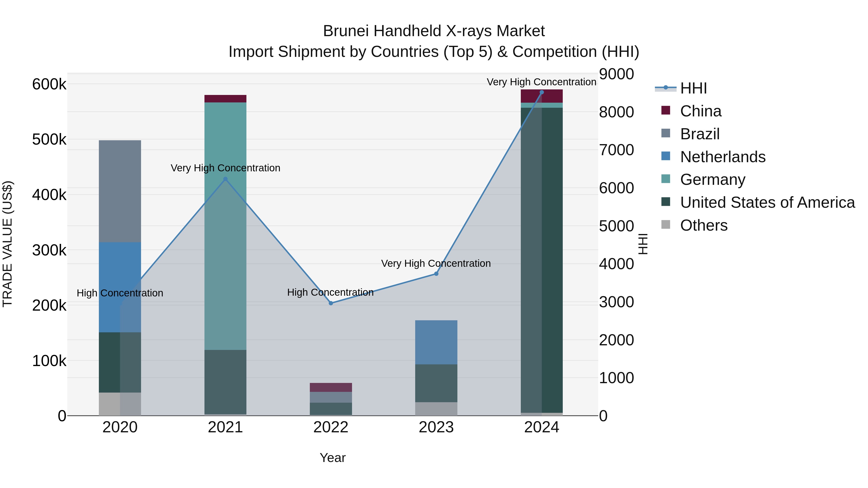Select the China segment in 2021 bar
868x488 pixels.
pyautogui.click(x=225, y=99)
